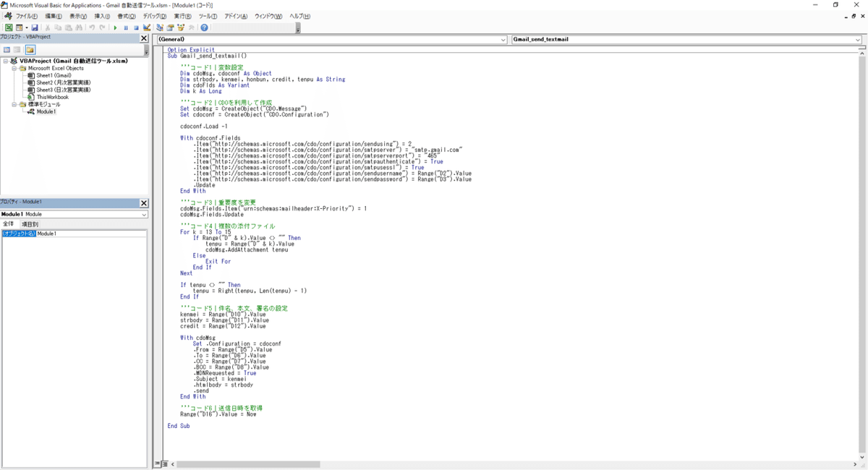
Task: Edit the Module1 object name value
Action: pyautogui.click(x=92, y=234)
